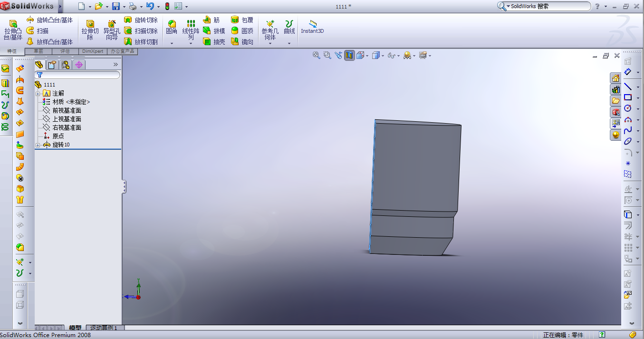Screen dimensions: 644x339
Task: Open the Options dropdown arrow
Action: pos(186,7)
